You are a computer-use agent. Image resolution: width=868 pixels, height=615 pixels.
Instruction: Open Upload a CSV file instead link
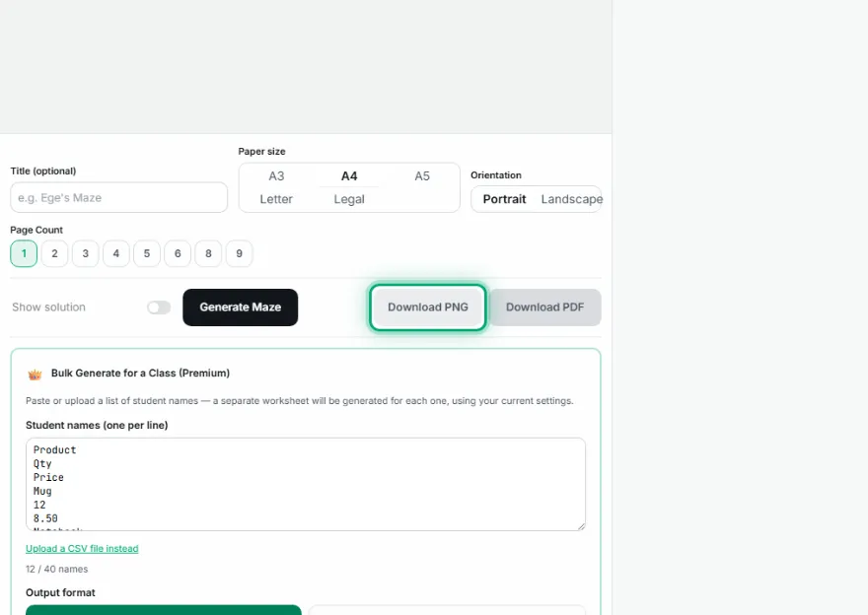82,549
